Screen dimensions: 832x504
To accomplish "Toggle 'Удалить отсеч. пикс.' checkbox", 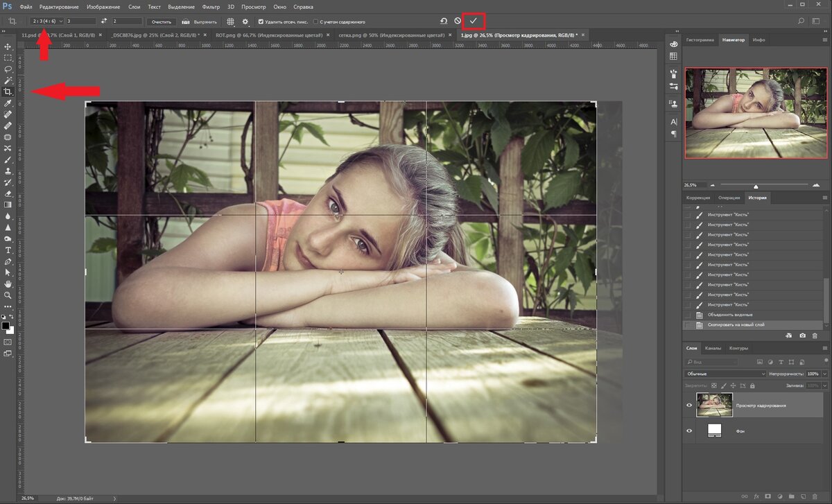I will pos(260,21).
